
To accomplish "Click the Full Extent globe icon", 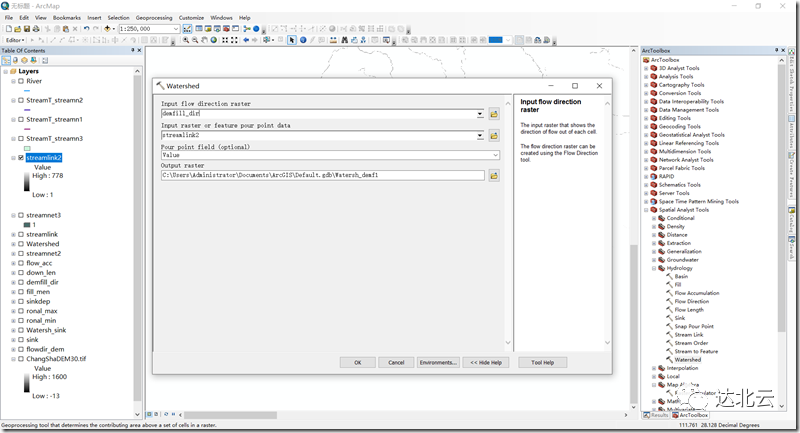I will tap(214, 40).
